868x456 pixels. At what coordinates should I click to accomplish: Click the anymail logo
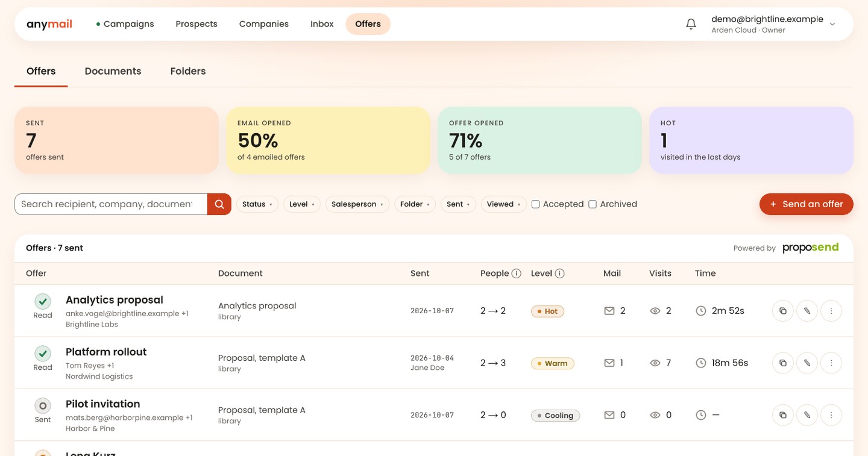pyautogui.click(x=49, y=24)
